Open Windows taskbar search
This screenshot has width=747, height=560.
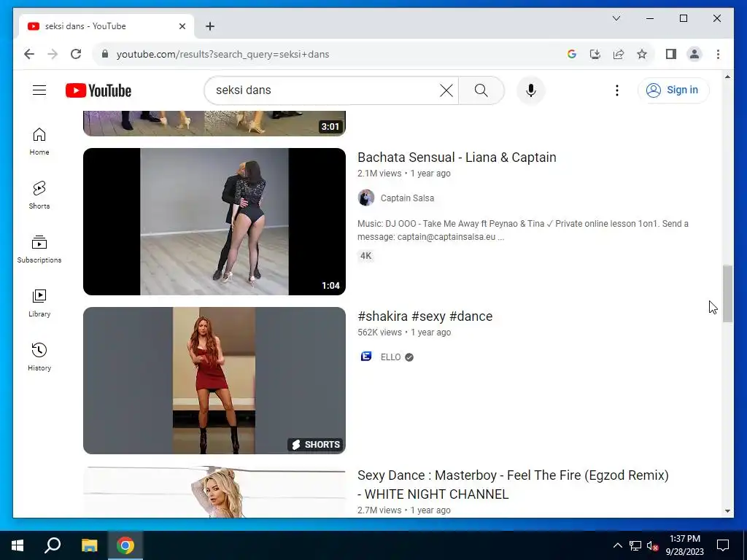(53, 545)
